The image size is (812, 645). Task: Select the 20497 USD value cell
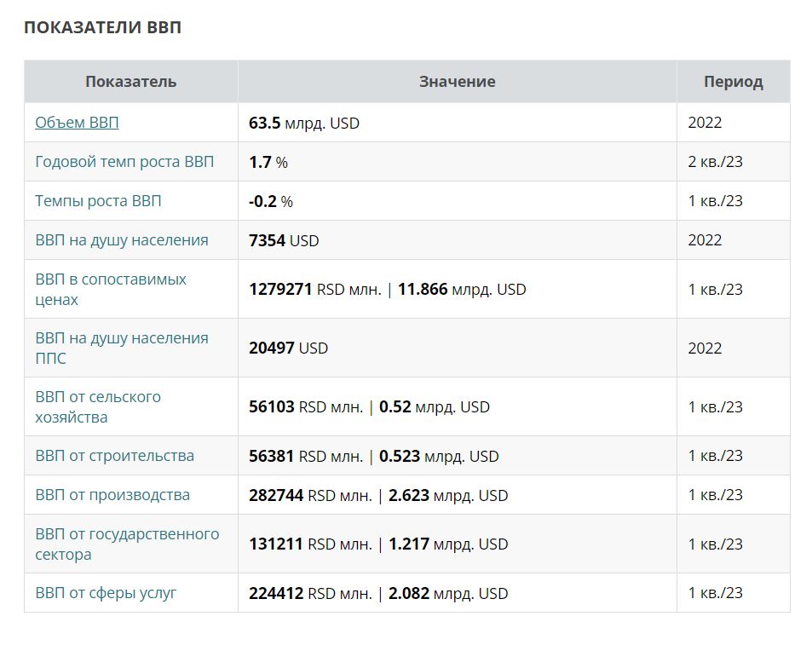click(288, 348)
